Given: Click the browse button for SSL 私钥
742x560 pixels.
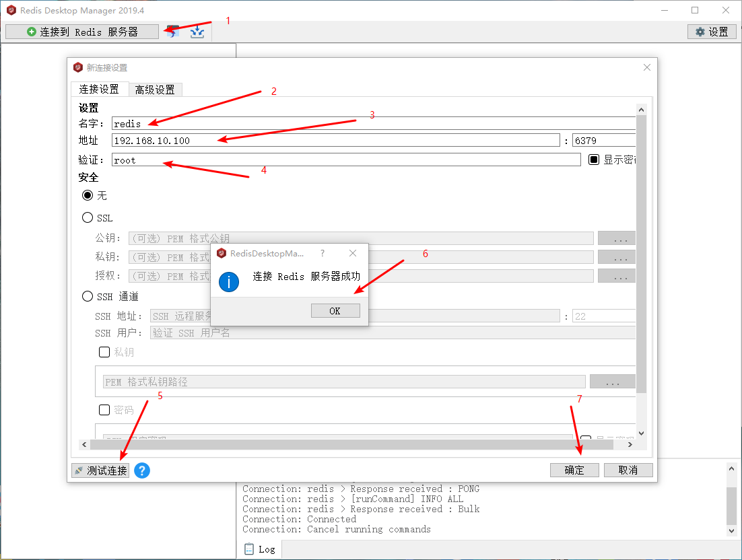Looking at the screenshot, I should pyautogui.click(x=617, y=257).
